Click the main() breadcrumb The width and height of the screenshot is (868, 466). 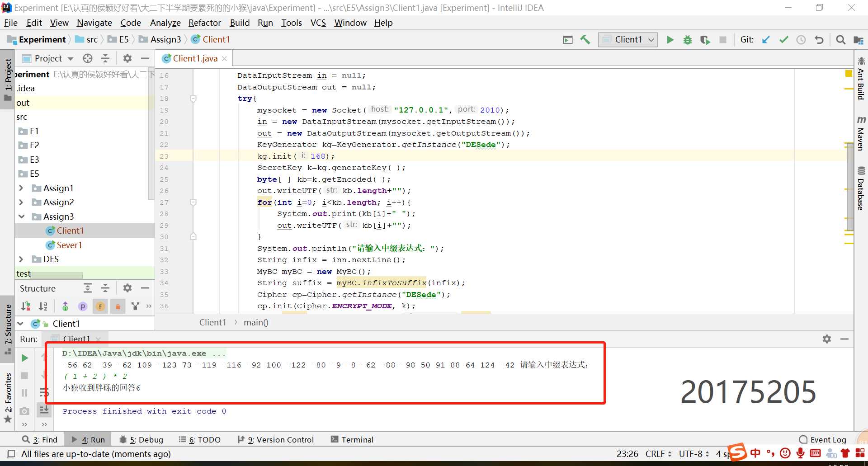coord(256,322)
